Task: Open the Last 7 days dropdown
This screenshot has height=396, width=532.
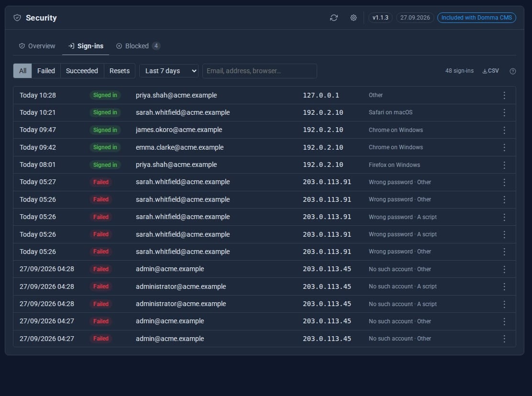Action: pos(169,71)
